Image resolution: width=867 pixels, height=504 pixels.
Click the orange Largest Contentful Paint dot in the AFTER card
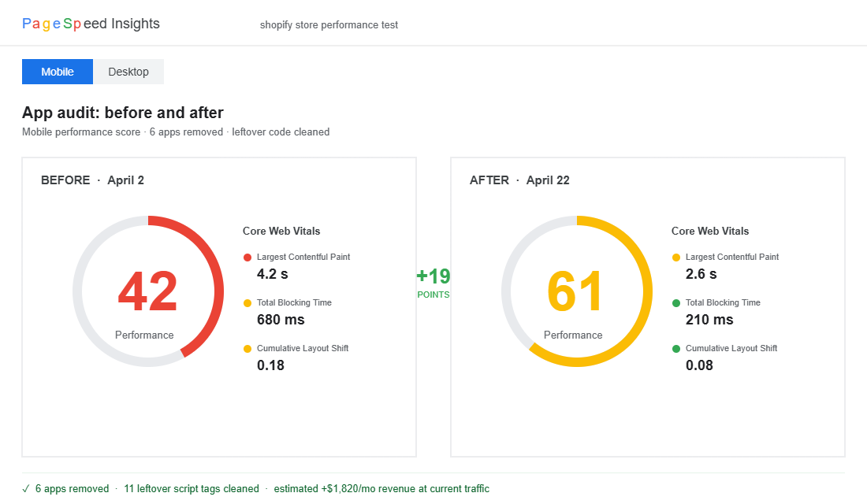coord(676,258)
